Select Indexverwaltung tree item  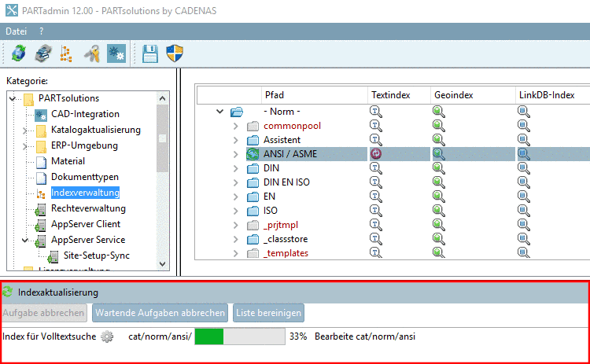85,193
